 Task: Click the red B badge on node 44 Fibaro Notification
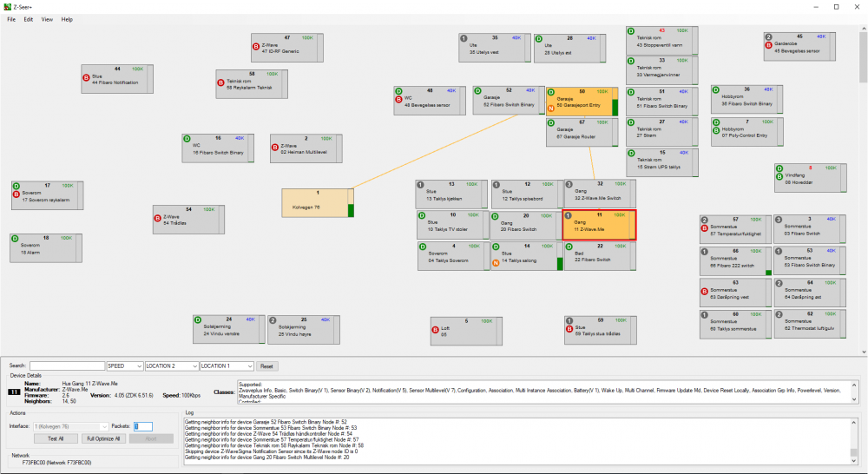click(x=86, y=76)
